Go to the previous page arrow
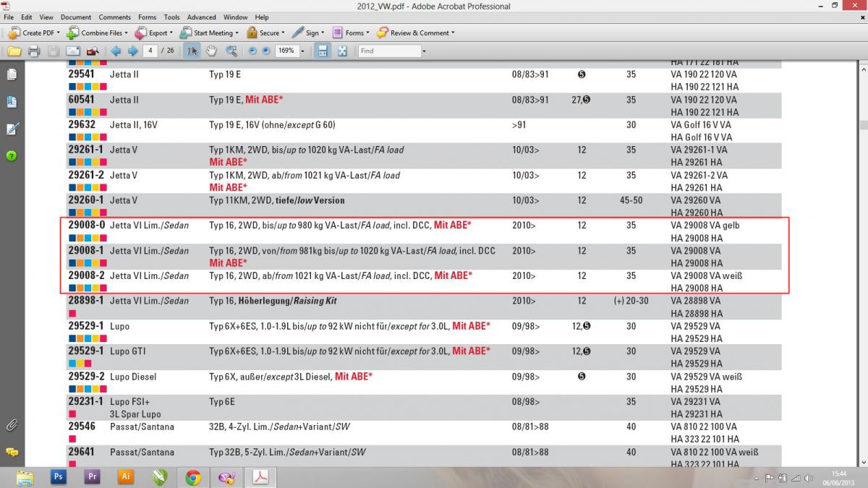868x488 pixels. point(116,51)
